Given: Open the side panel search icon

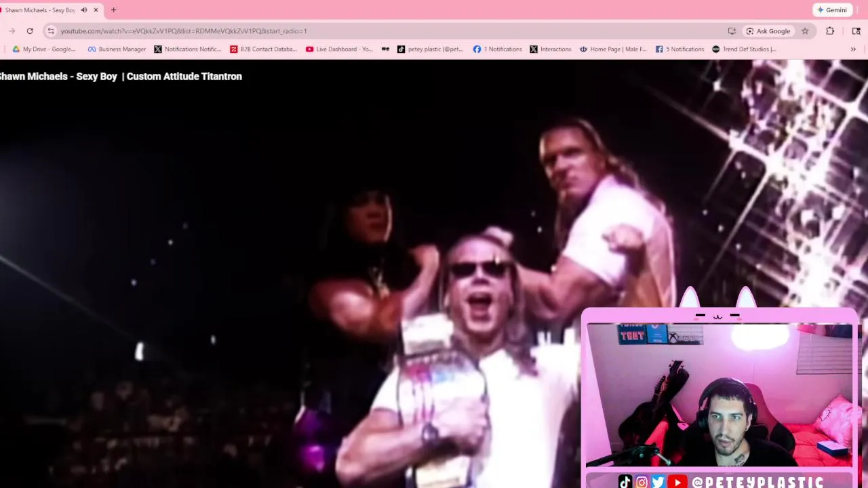Looking at the screenshot, I should pyautogui.click(x=856, y=31).
